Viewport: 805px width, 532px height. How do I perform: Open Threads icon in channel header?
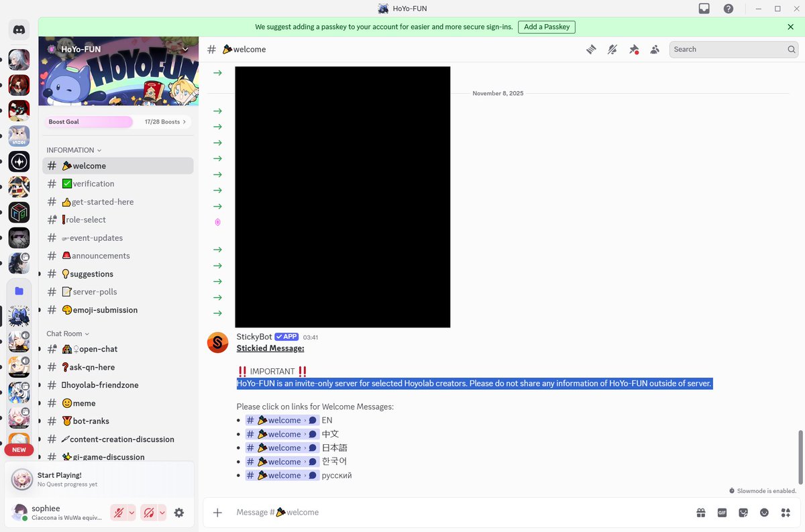[x=591, y=49]
